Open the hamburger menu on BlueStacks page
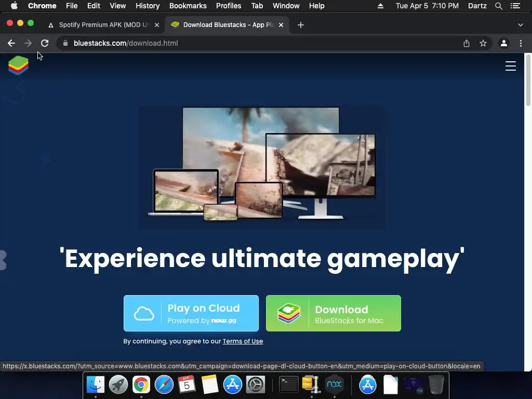 [510, 66]
